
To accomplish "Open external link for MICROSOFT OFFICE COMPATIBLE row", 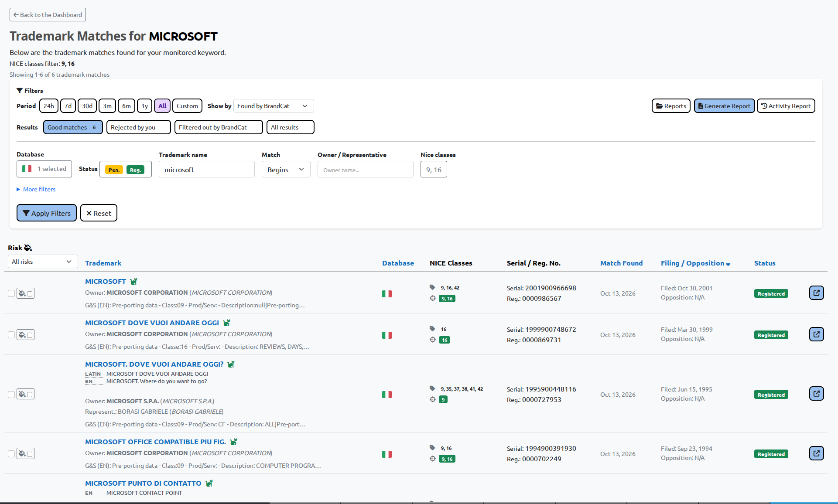I will (x=816, y=453).
